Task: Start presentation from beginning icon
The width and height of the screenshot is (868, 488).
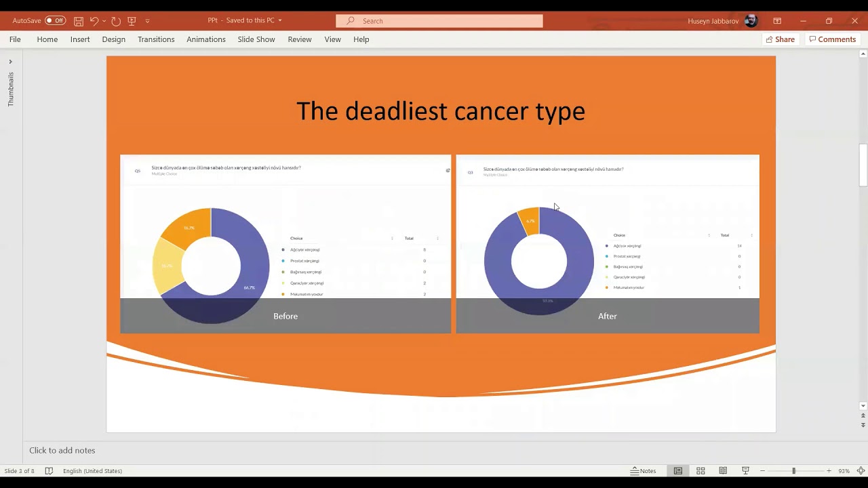Action: tap(132, 21)
